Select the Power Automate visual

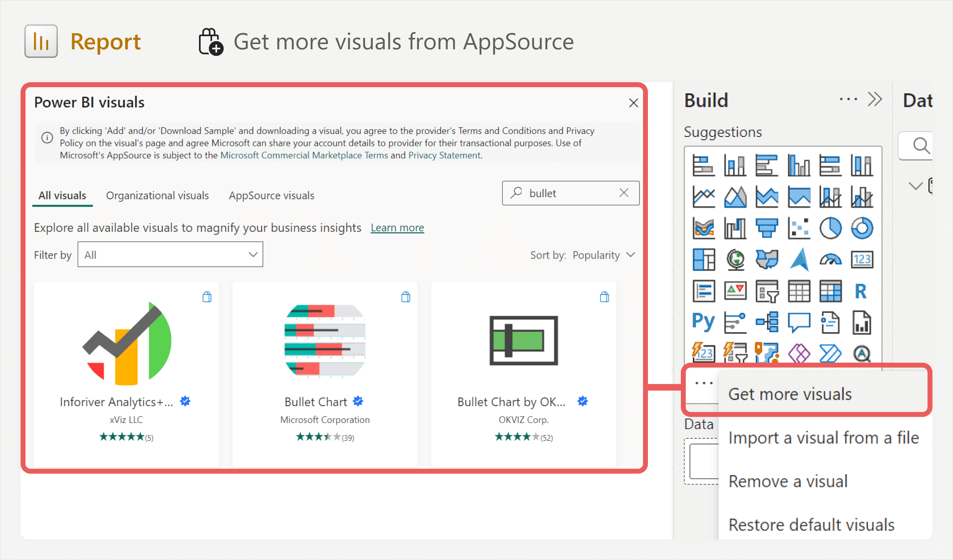pos(830,353)
